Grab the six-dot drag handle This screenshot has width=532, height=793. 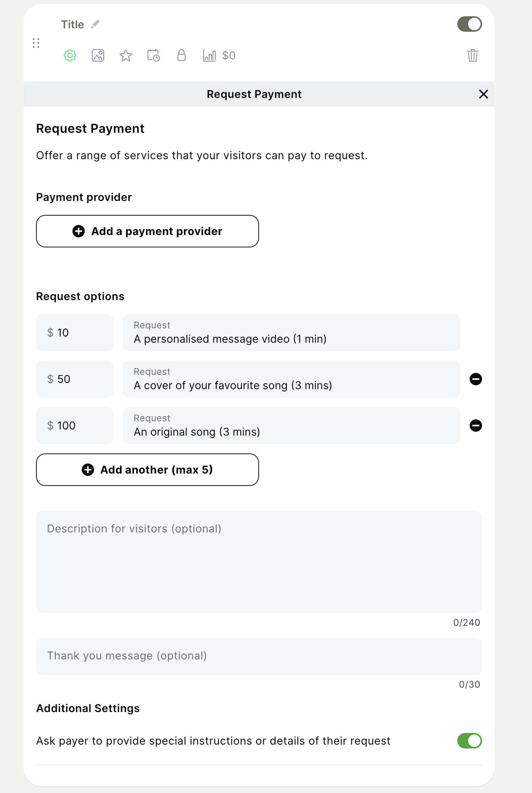point(36,43)
